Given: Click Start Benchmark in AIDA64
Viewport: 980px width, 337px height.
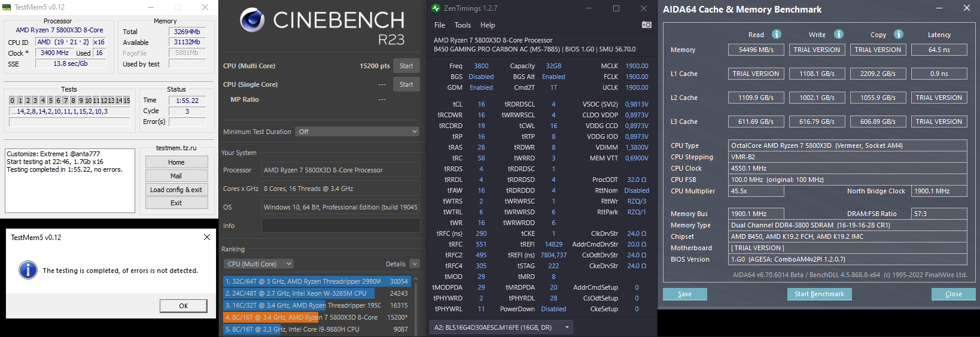Looking at the screenshot, I should [x=819, y=294].
